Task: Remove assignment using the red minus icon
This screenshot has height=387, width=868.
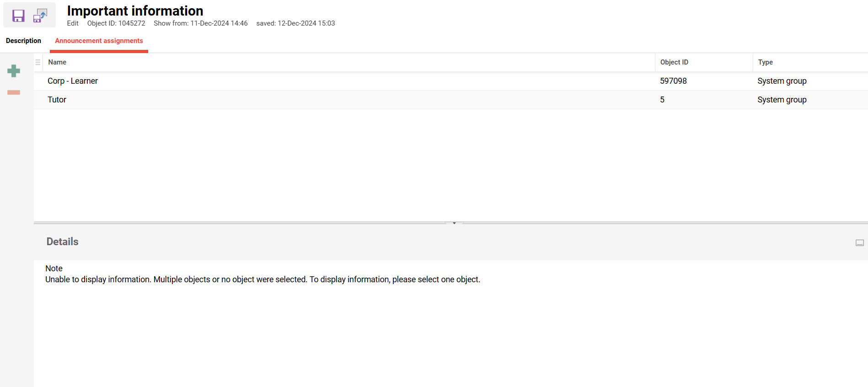Action: click(14, 92)
